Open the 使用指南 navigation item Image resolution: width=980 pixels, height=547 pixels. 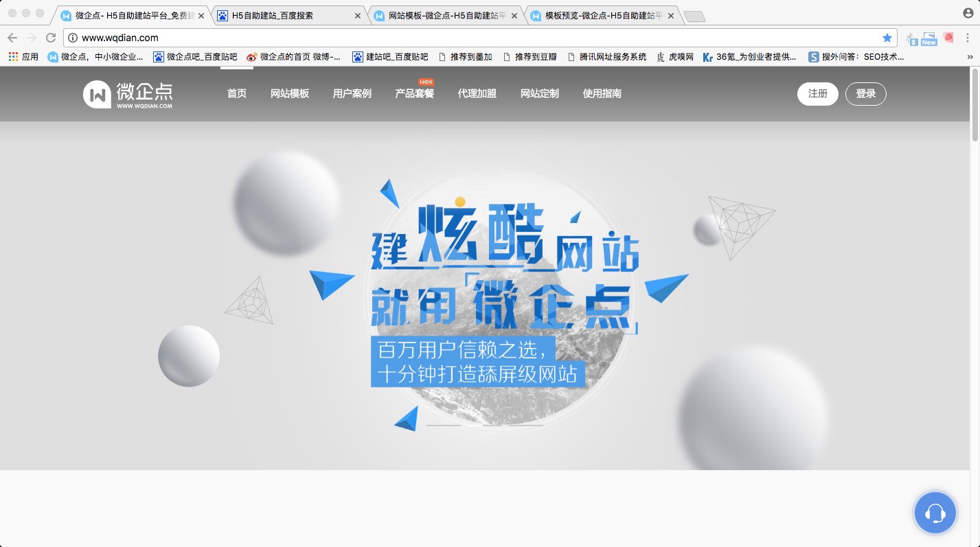tap(602, 93)
